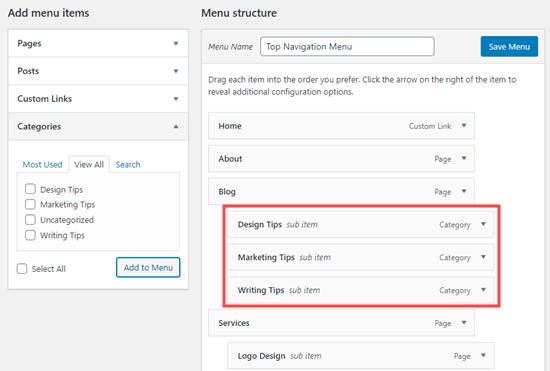Image resolution: width=550 pixels, height=371 pixels.
Task: Expand Services menu item arrow
Action: pos(464,323)
